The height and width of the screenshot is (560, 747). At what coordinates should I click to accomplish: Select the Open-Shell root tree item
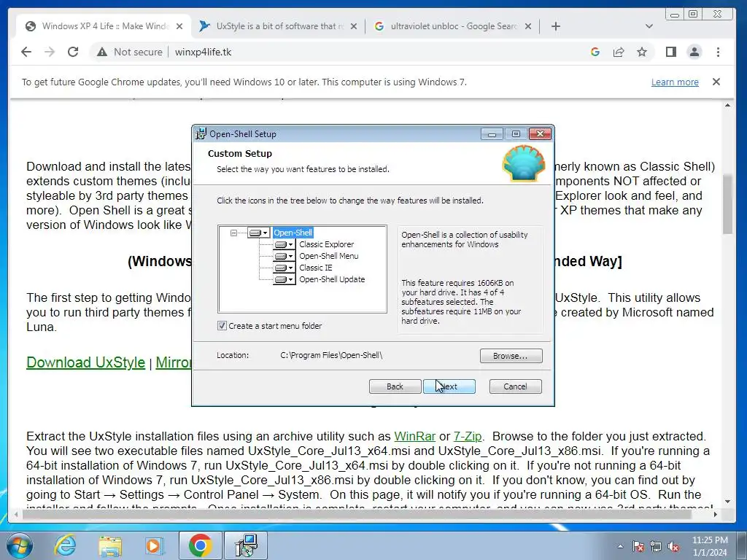click(293, 233)
